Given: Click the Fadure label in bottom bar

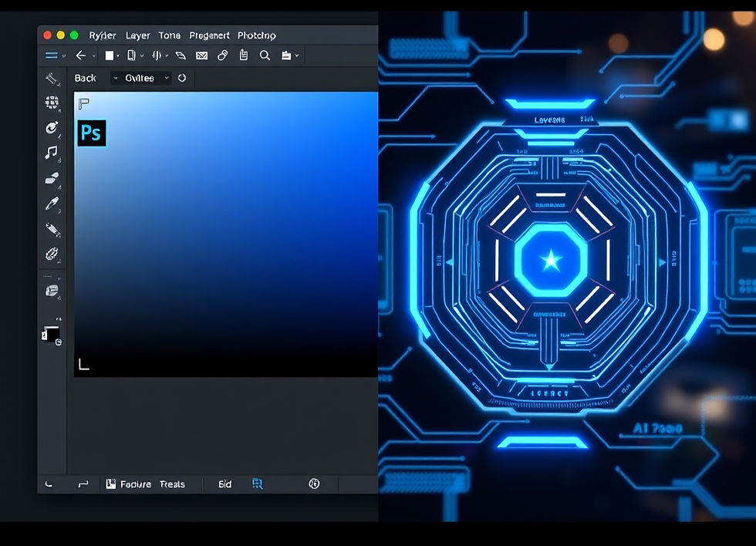Looking at the screenshot, I should coord(136,484).
